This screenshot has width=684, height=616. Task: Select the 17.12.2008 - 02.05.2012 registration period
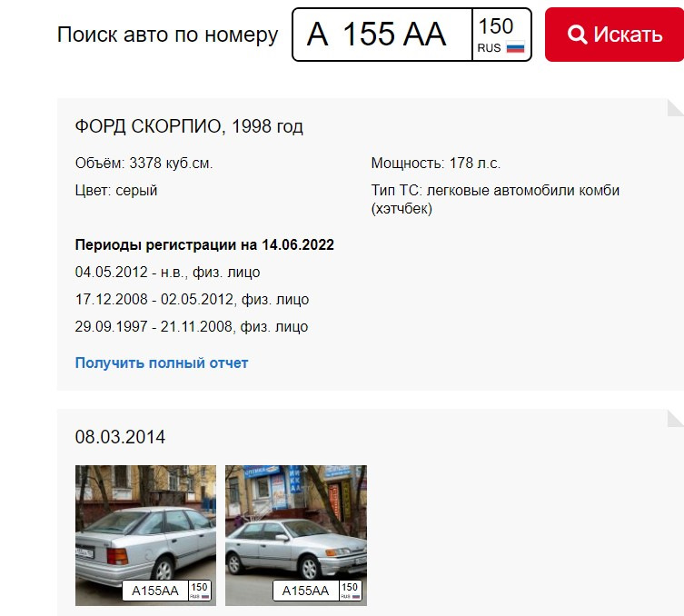click(x=192, y=299)
